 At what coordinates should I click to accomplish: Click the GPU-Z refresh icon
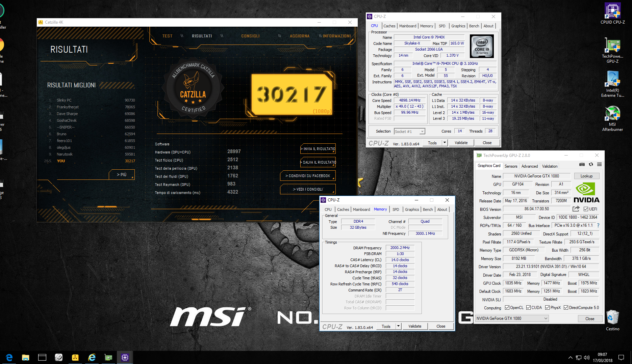coord(591,165)
